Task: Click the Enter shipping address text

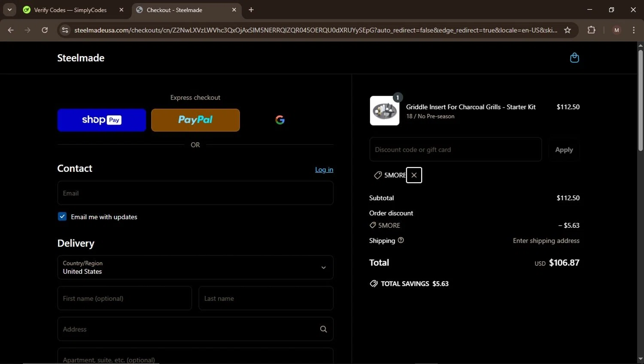Action: click(546, 241)
